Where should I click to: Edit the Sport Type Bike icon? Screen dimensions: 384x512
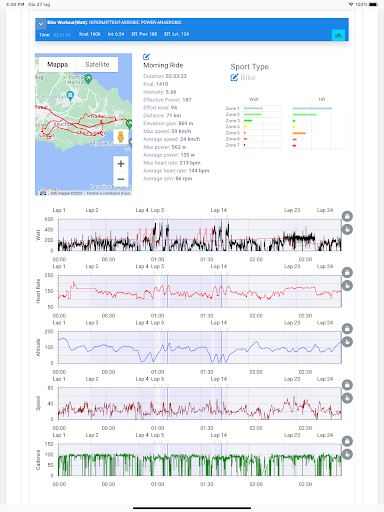pos(234,78)
